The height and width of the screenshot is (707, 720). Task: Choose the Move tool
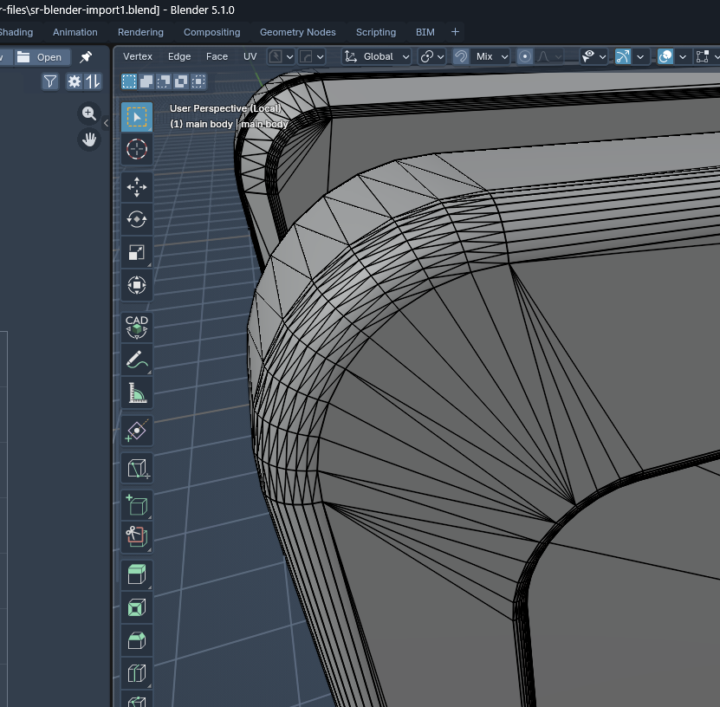click(x=137, y=187)
